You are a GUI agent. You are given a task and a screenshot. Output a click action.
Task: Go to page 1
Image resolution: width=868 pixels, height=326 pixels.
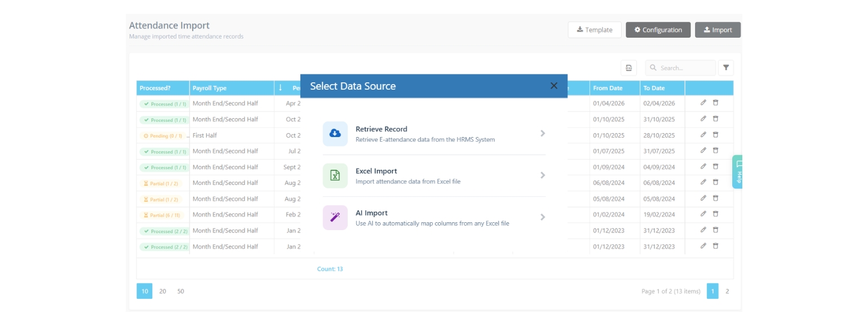[712, 291]
